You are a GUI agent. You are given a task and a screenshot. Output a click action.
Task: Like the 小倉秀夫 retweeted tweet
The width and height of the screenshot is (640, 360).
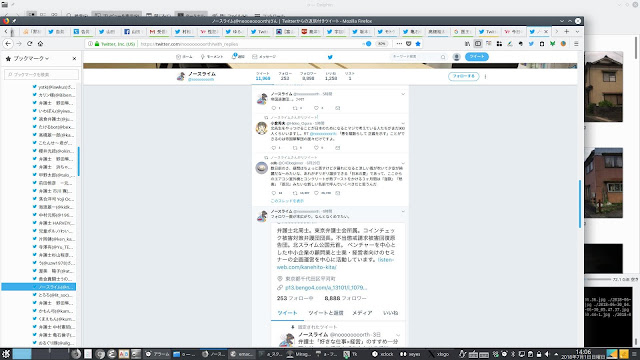pos(316,148)
